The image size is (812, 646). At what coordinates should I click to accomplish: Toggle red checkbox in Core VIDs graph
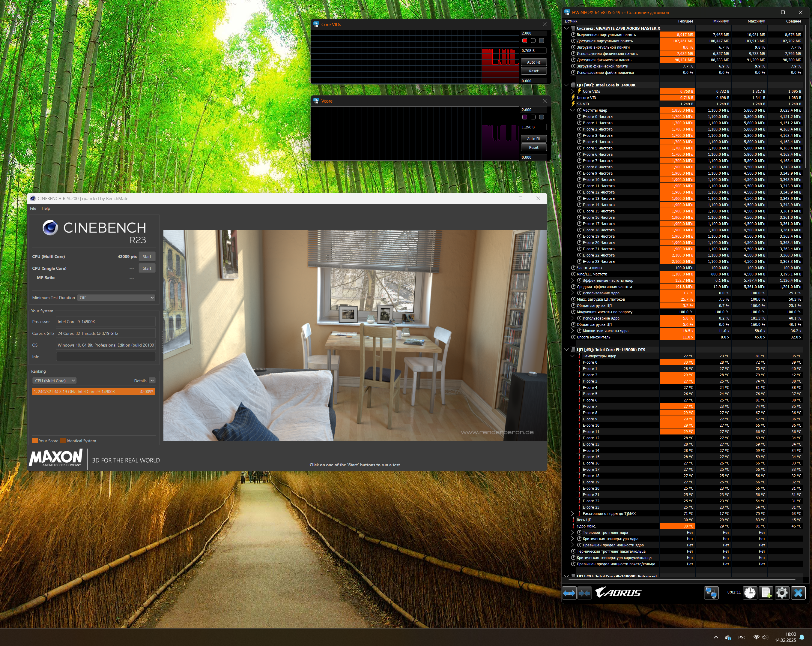(525, 41)
